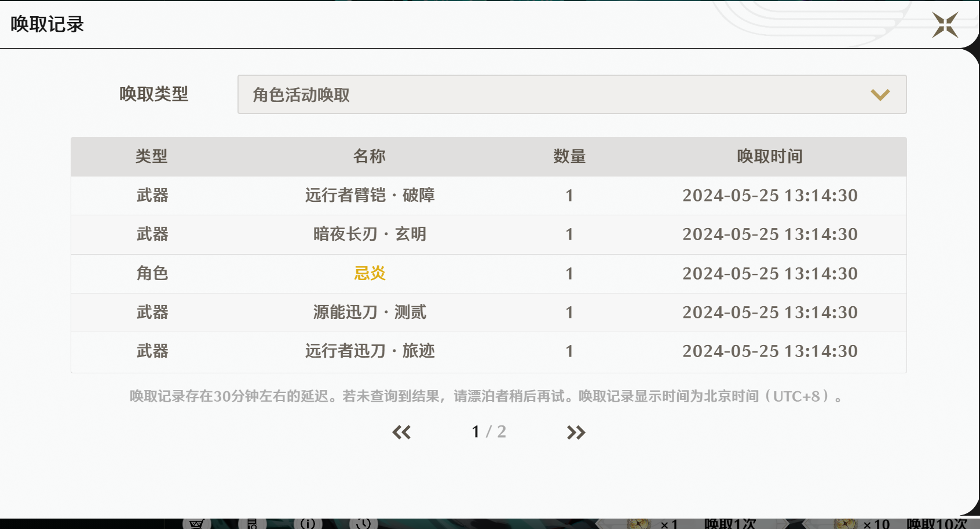Open the document details icon at bottom
This screenshot has width=980, height=529.
252,523
